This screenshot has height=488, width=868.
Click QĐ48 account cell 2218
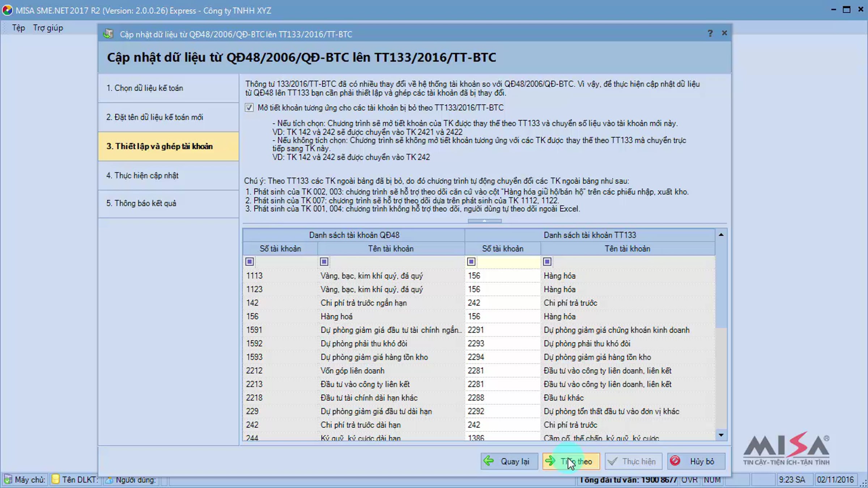tap(280, 398)
